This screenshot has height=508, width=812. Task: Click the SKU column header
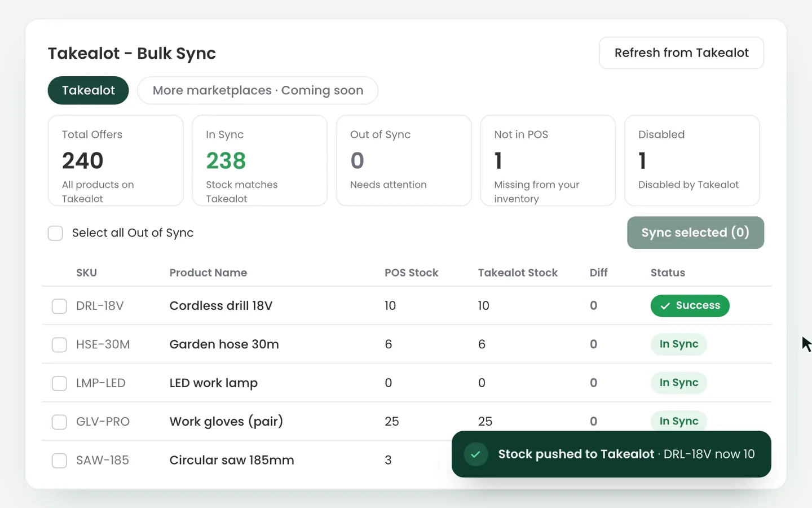pos(86,273)
